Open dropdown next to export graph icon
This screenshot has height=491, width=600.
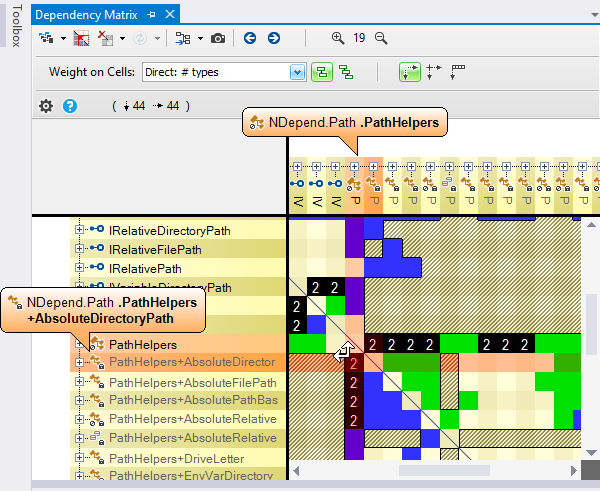click(200, 38)
